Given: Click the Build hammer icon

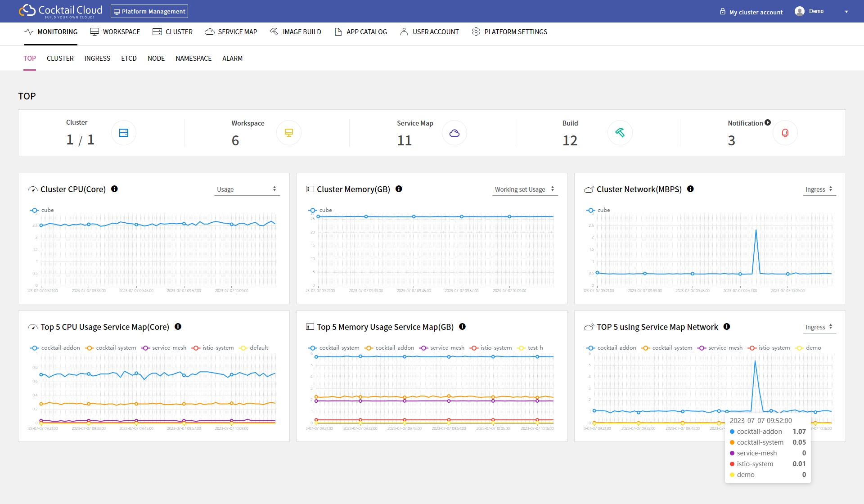Looking at the screenshot, I should tap(620, 133).
